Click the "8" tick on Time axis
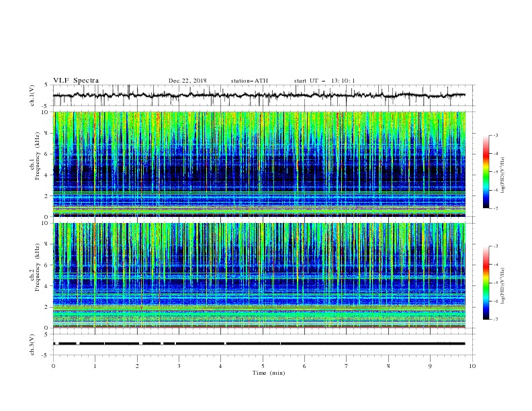 (x=388, y=366)
